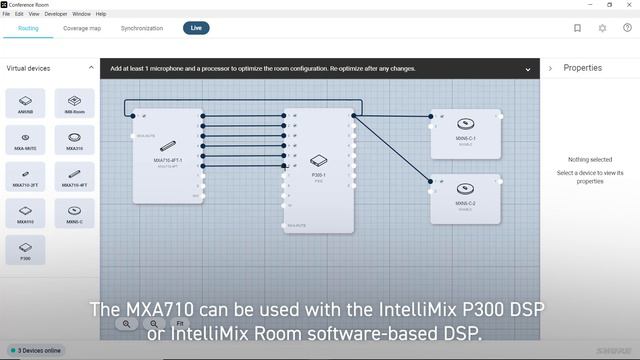Click the MXA710-4FT-1 AEC reference input port
This screenshot has height=360, width=640.
click(x=133, y=116)
